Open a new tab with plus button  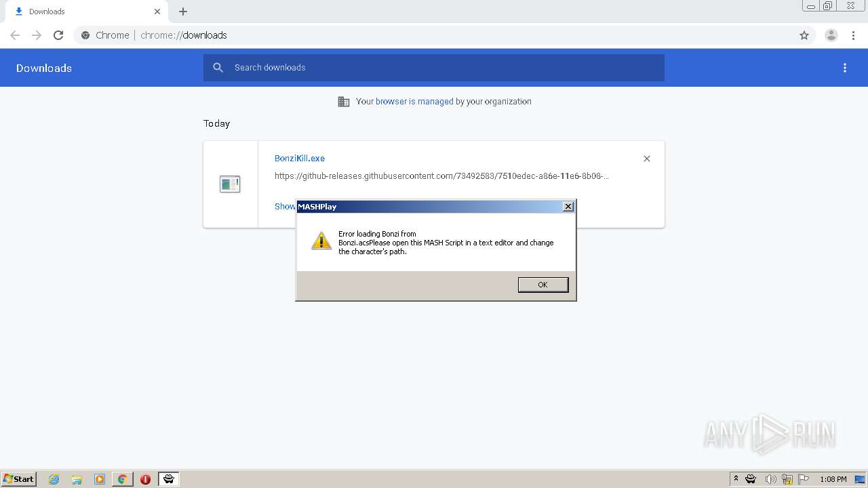pyautogui.click(x=183, y=12)
